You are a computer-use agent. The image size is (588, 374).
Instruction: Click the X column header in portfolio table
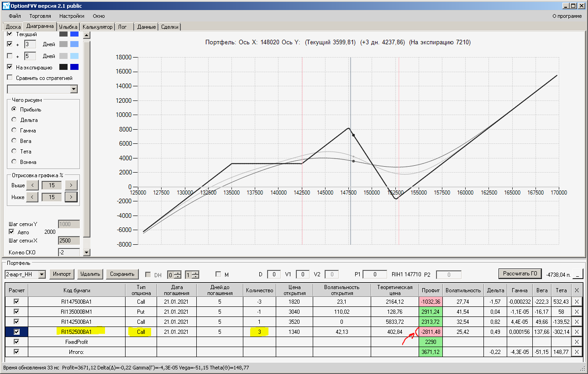pos(576,290)
